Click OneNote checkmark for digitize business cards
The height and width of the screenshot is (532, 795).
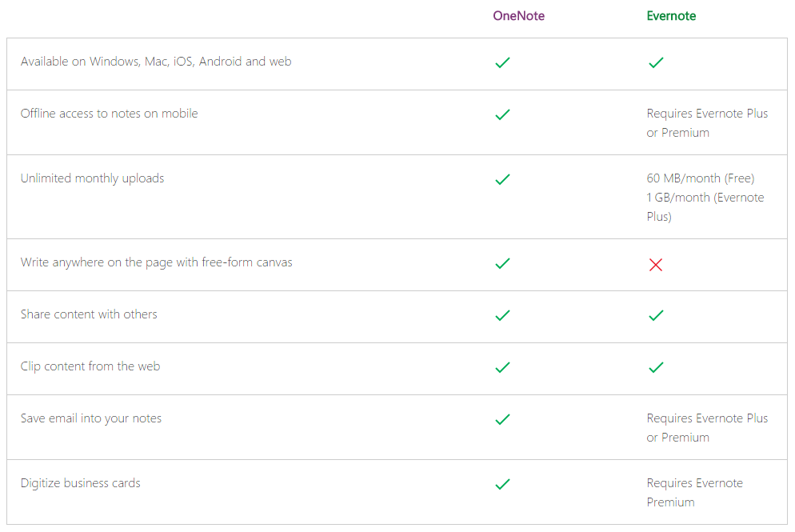pyautogui.click(x=502, y=484)
